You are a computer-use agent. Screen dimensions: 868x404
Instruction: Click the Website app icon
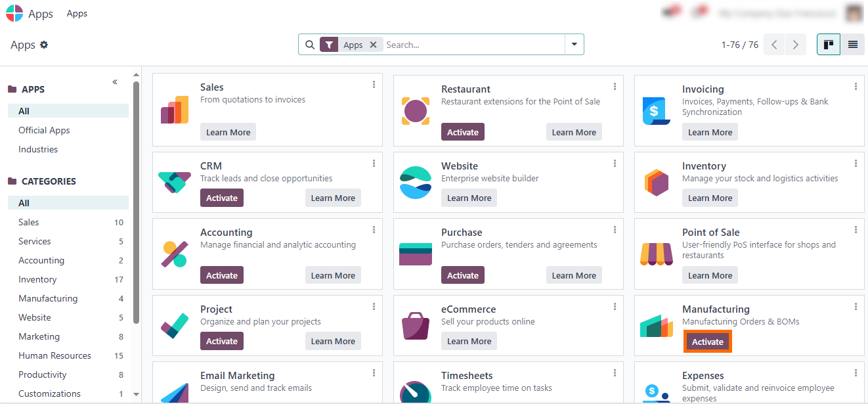[x=416, y=183]
